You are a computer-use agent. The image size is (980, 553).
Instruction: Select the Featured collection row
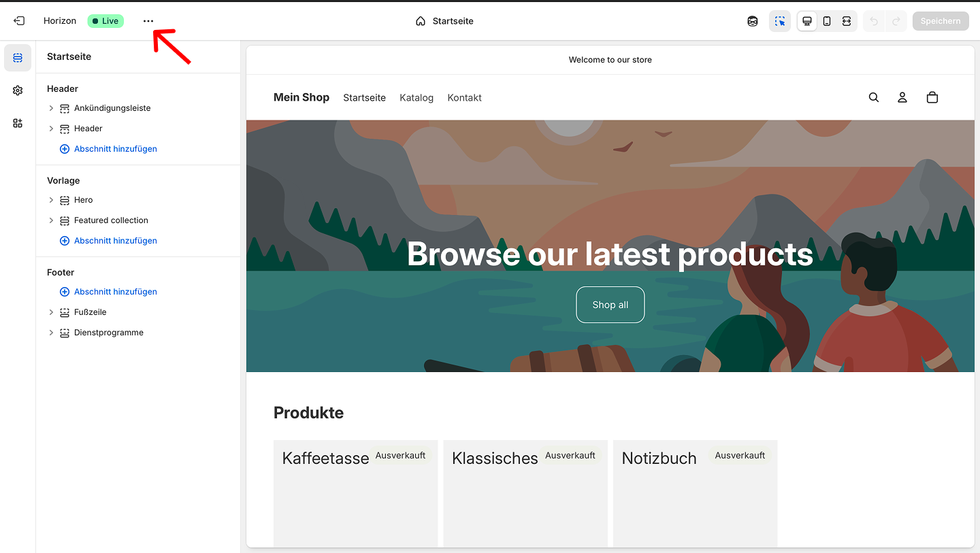click(x=139, y=220)
